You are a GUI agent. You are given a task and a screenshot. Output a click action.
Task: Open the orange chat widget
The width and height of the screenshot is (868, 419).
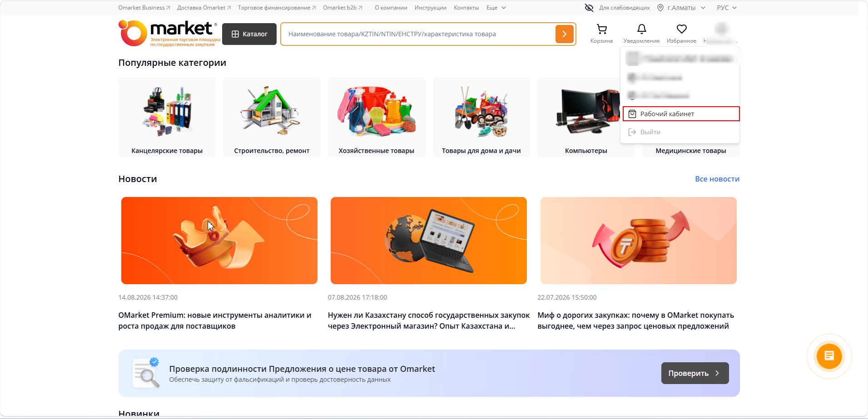point(829,356)
